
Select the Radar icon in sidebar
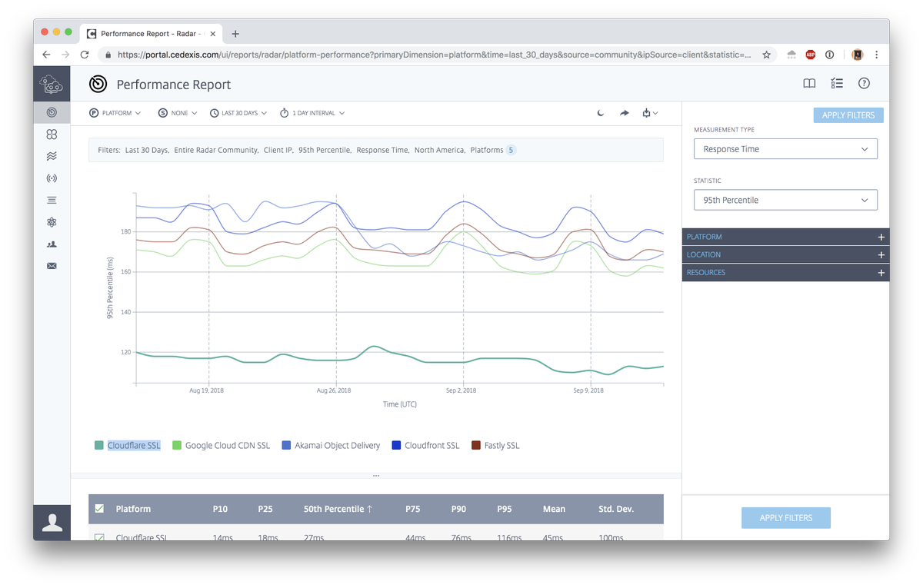click(52, 112)
